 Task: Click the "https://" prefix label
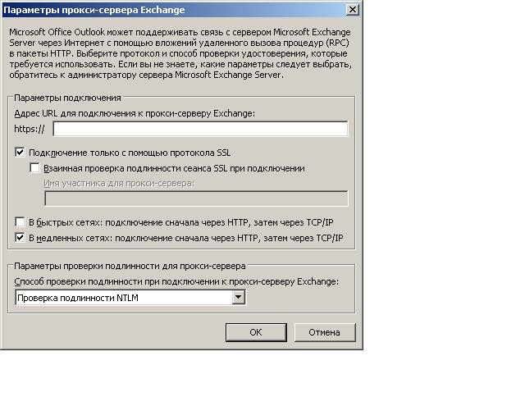coord(30,130)
